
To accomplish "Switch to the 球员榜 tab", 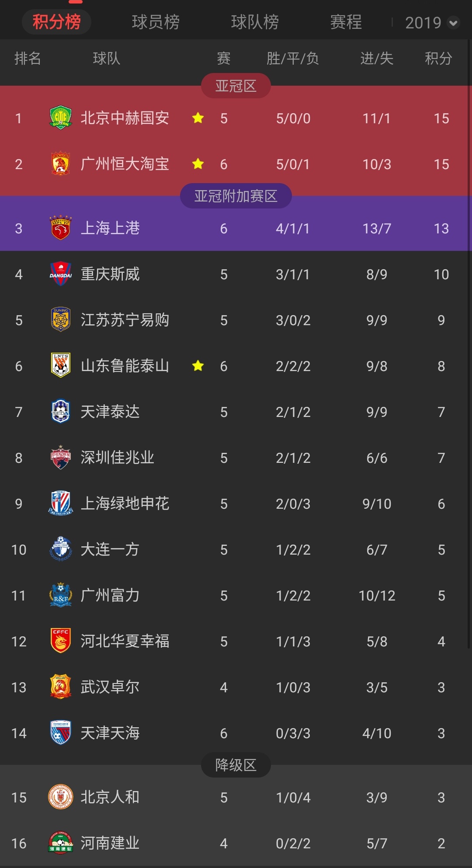I will (156, 22).
